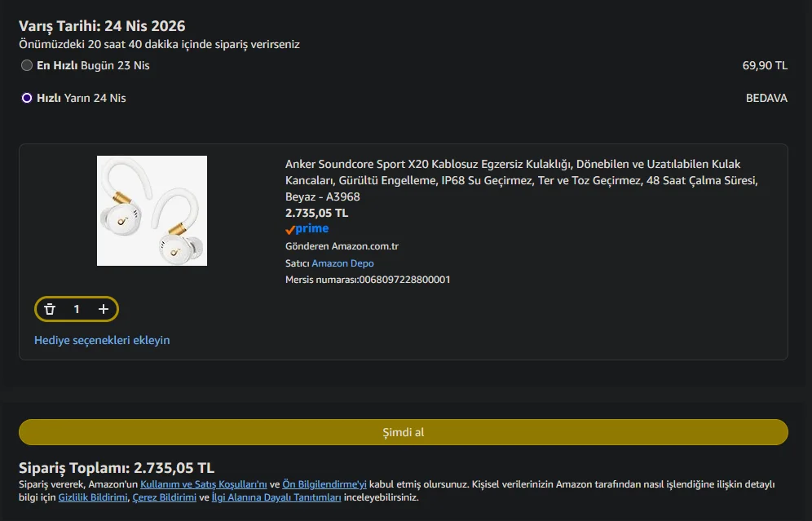The image size is (812, 521).
Task: Click the Anker Soundcore Sport X20 product title
Action: [513, 180]
